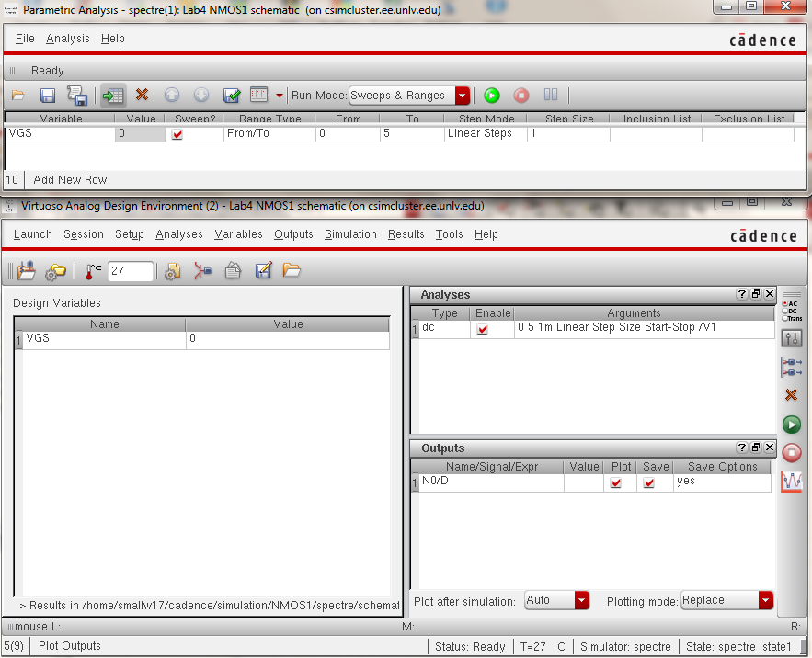Select the AC radio button
The width and height of the screenshot is (812, 658).
click(785, 303)
